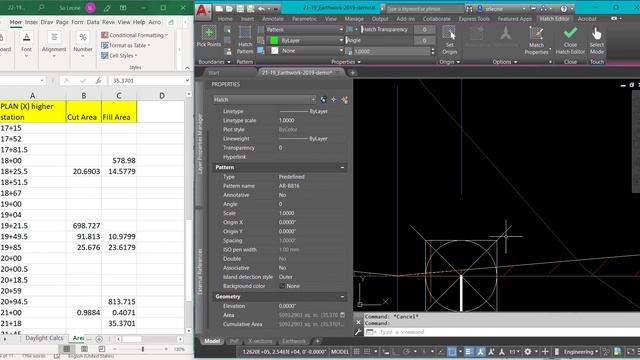Click quick calculator icon in Area row
The height and width of the screenshot is (360, 640).
pos(342,315)
